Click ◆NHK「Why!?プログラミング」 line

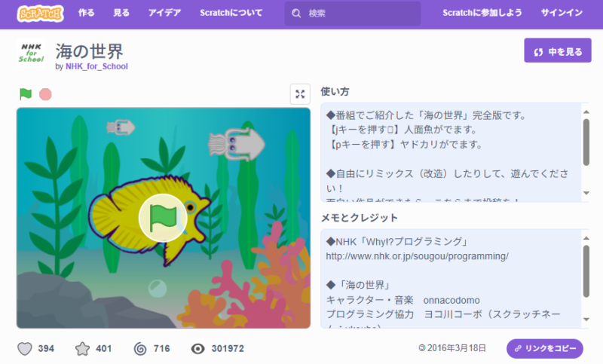point(398,242)
